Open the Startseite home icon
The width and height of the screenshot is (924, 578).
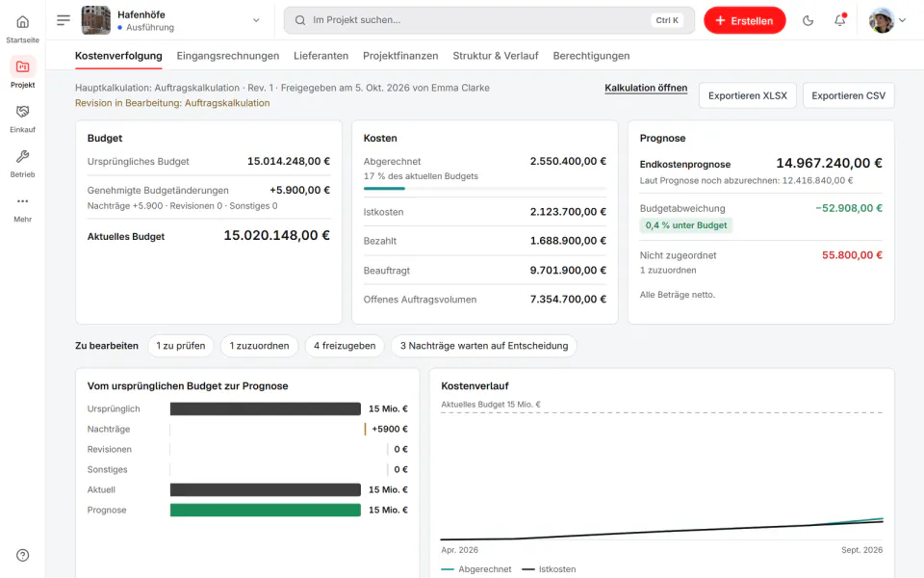pyautogui.click(x=22, y=22)
